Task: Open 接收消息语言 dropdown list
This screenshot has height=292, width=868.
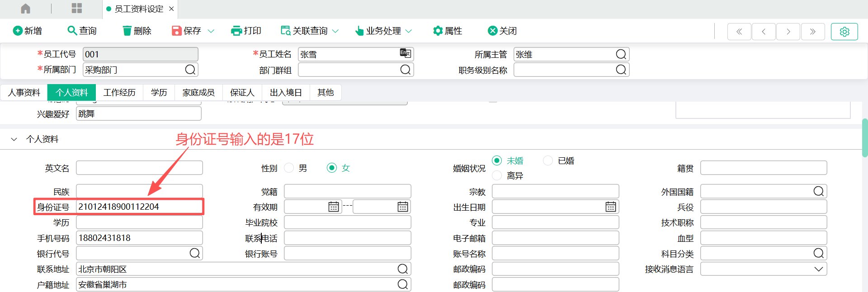Action: [818, 269]
